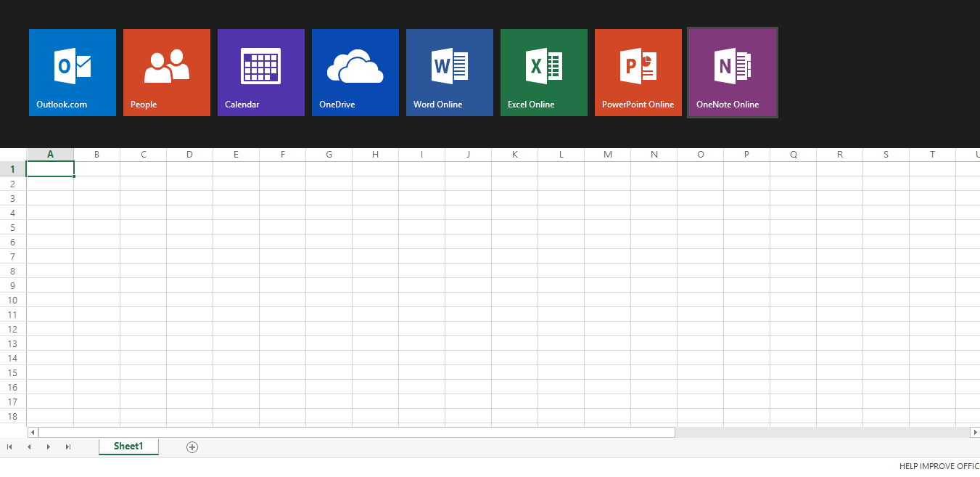Screen dimensions: 980x477
Task: Select column T header
Action: (933, 155)
